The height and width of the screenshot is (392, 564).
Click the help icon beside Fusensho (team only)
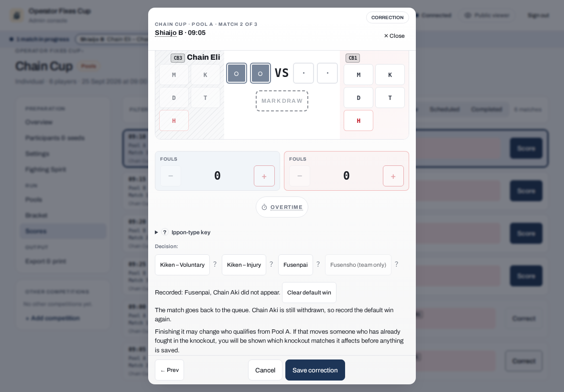point(396,264)
